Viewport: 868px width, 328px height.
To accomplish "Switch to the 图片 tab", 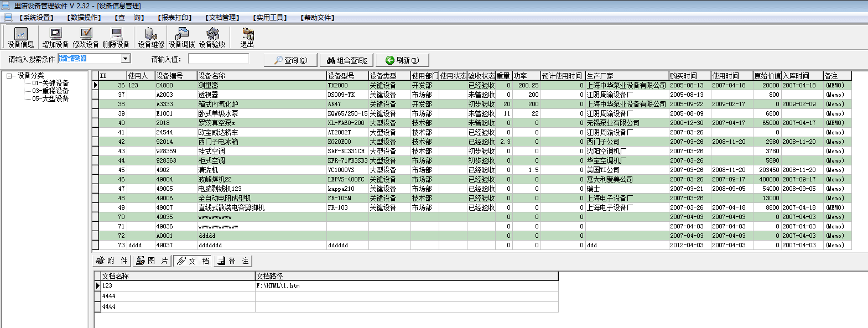I will pyautogui.click(x=152, y=261).
